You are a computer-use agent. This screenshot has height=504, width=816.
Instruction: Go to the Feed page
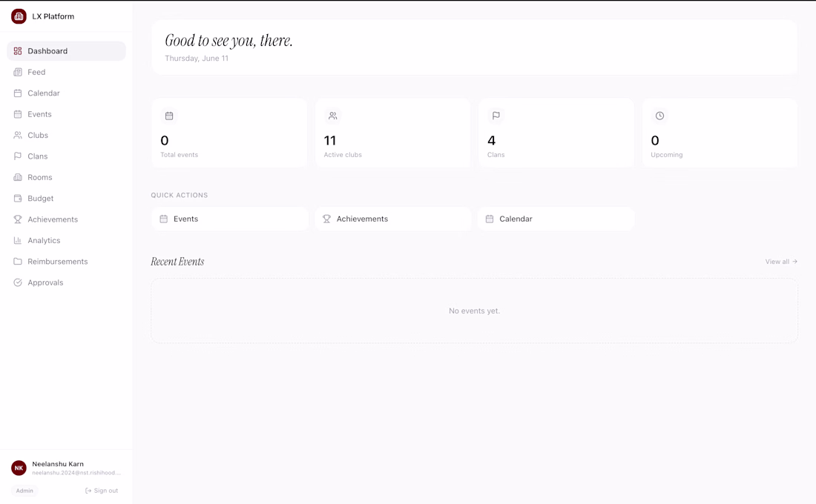(x=66, y=72)
